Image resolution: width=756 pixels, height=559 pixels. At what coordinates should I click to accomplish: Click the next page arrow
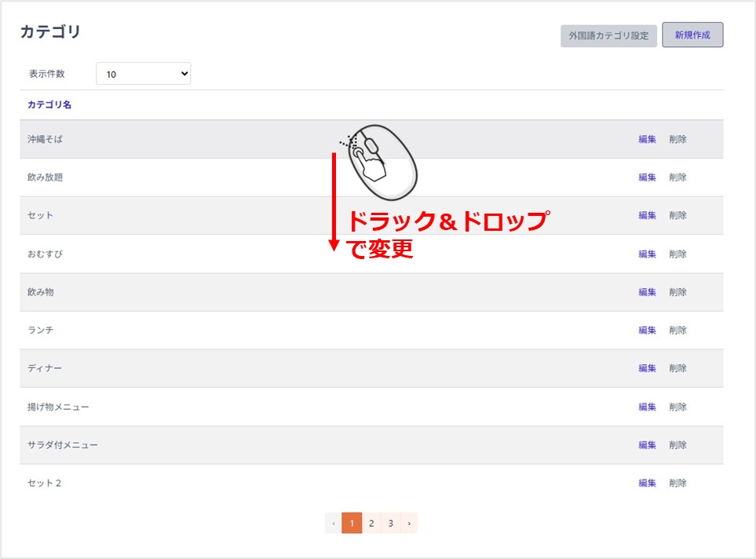(409, 523)
